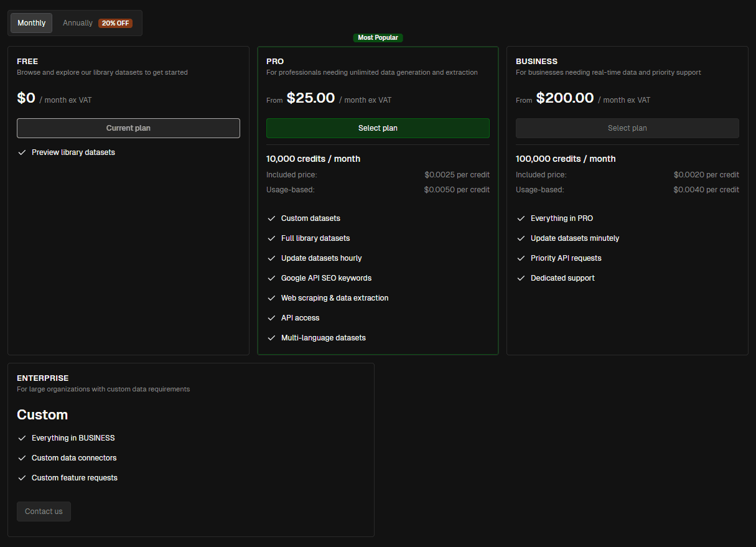Switch to Monthly billing tab
This screenshot has width=756, height=547.
pos(32,23)
